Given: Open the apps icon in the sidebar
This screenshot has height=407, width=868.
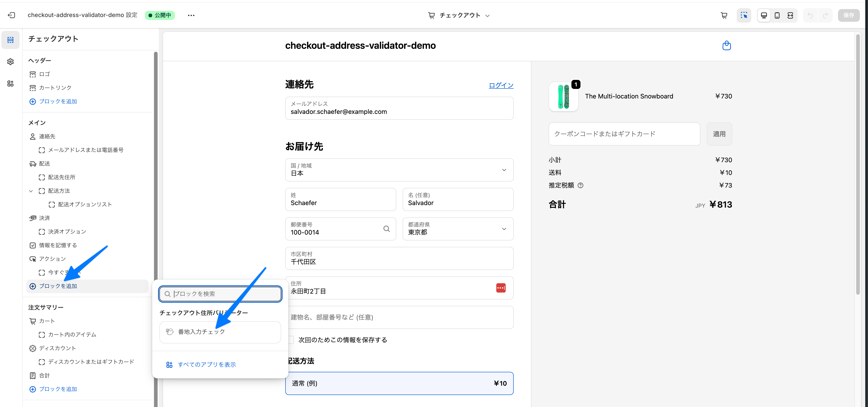Looking at the screenshot, I should 10,83.
